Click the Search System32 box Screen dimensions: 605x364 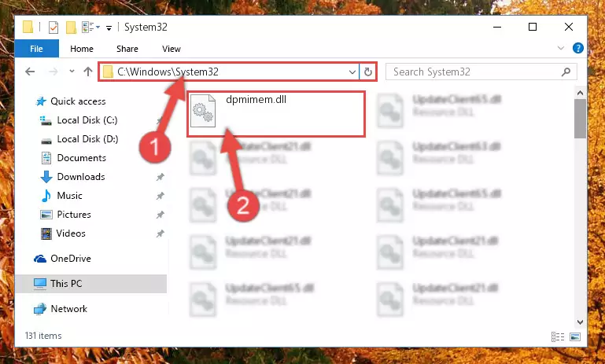tap(481, 72)
